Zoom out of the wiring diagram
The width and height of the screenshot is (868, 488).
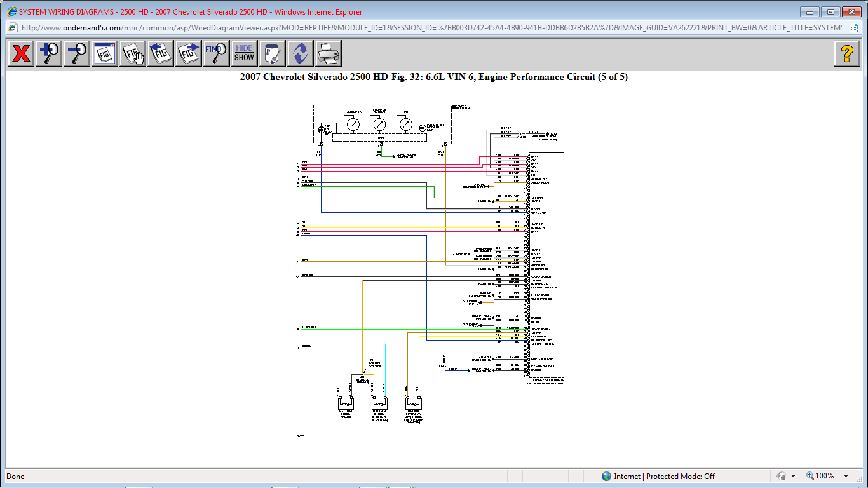76,53
